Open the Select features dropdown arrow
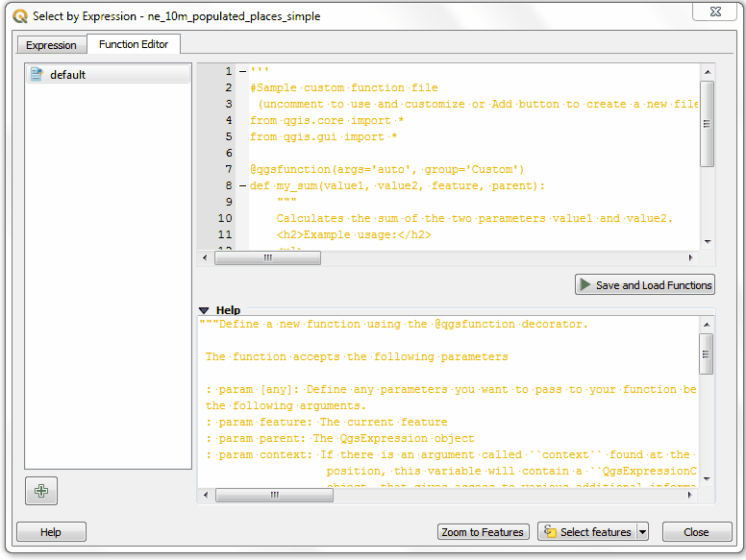The height and width of the screenshot is (560, 746). point(642,532)
